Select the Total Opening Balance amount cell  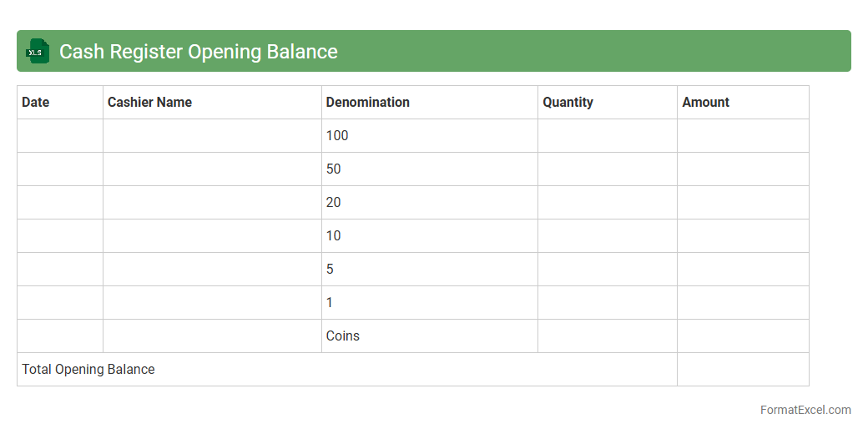pos(743,369)
